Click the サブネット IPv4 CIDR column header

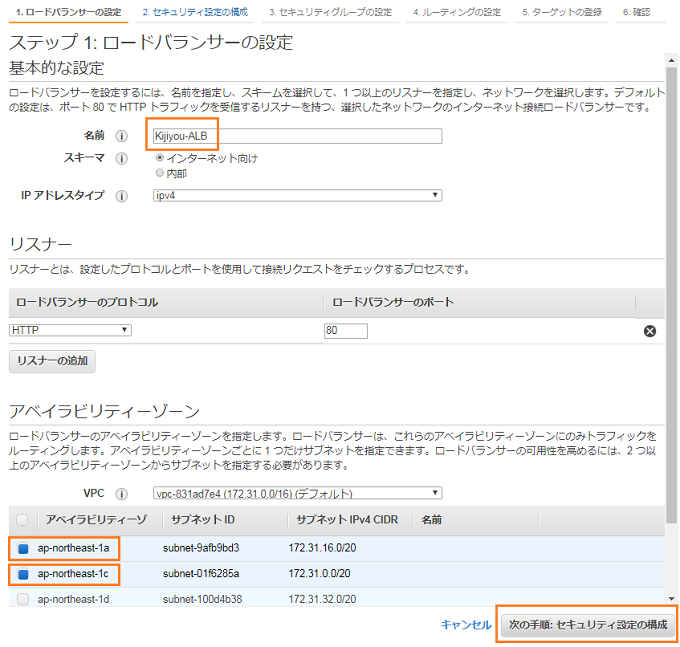pyautogui.click(x=347, y=520)
